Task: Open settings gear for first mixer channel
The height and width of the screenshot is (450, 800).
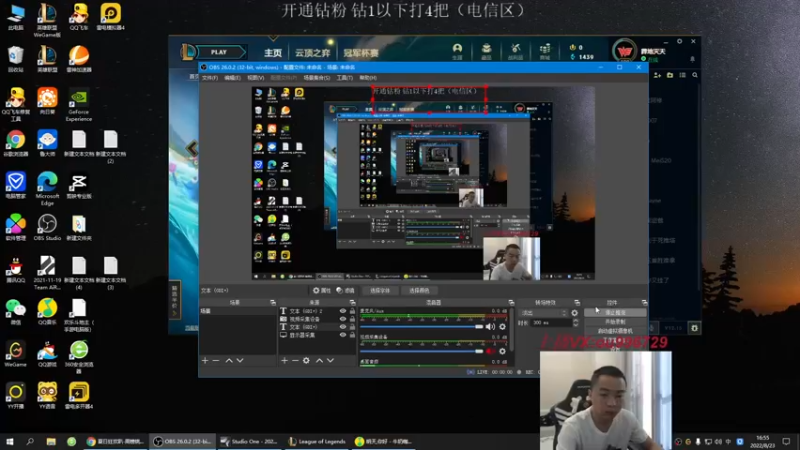Action: coord(503,327)
